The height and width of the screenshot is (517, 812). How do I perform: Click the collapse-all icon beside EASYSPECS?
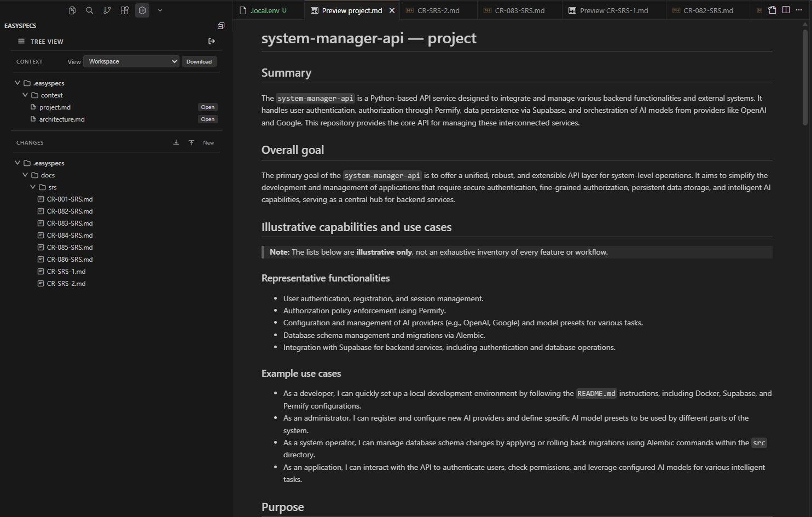(x=221, y=26)
